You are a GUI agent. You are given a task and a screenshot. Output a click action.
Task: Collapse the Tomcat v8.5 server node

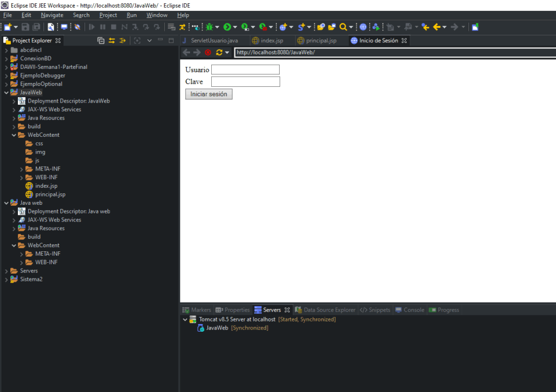(185, 319)
